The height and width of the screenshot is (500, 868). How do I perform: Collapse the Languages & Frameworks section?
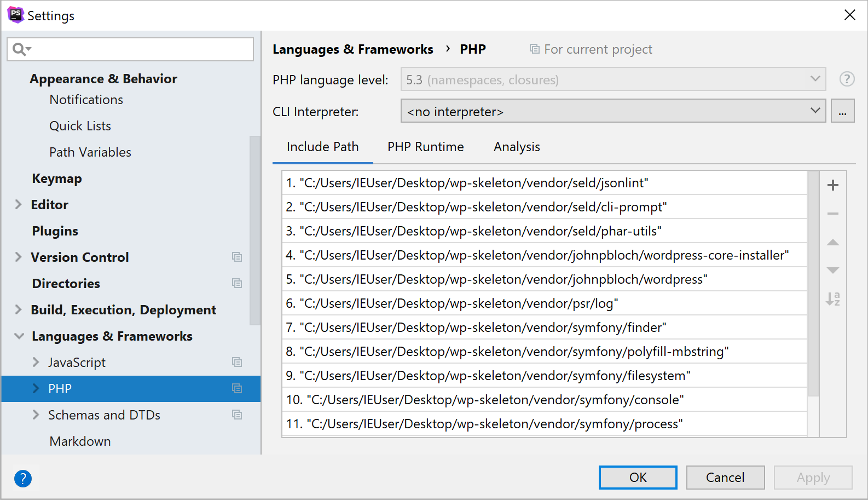tap(19, 336)
